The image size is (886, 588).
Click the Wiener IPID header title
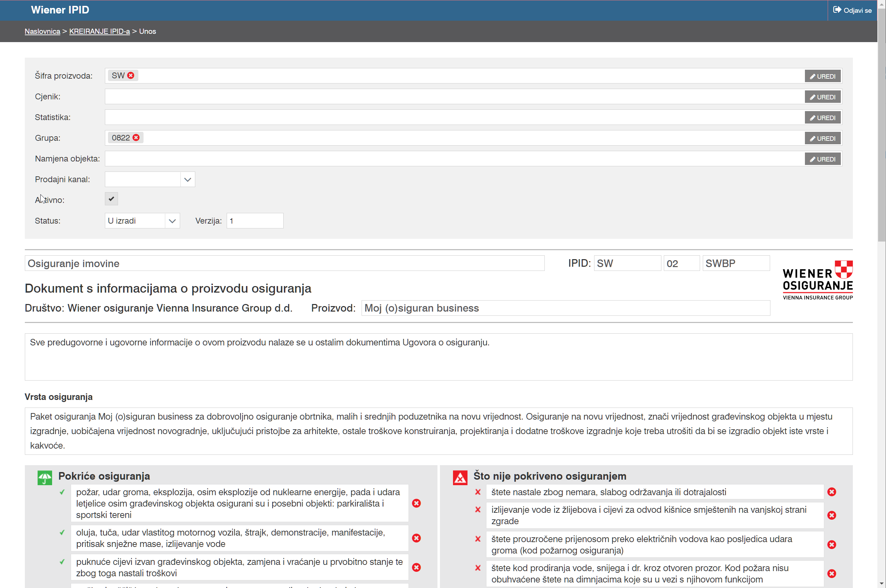click(x=60, y=10)
